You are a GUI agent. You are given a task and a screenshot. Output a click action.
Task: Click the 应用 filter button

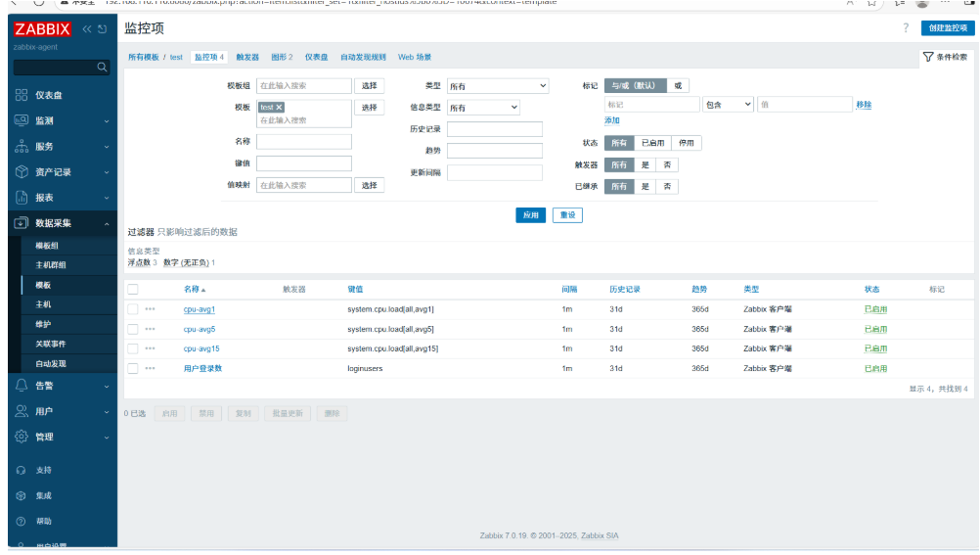[x=531, y=215]
